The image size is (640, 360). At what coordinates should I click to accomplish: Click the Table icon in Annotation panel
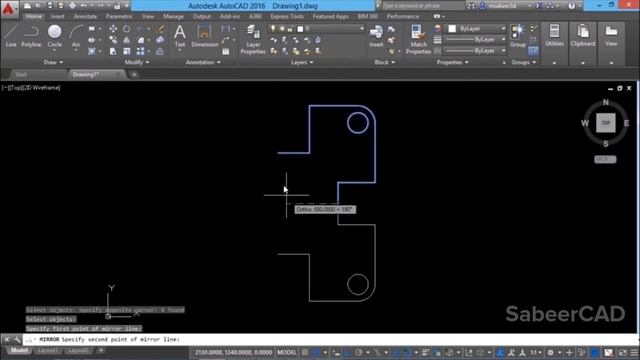coord(225,51)
